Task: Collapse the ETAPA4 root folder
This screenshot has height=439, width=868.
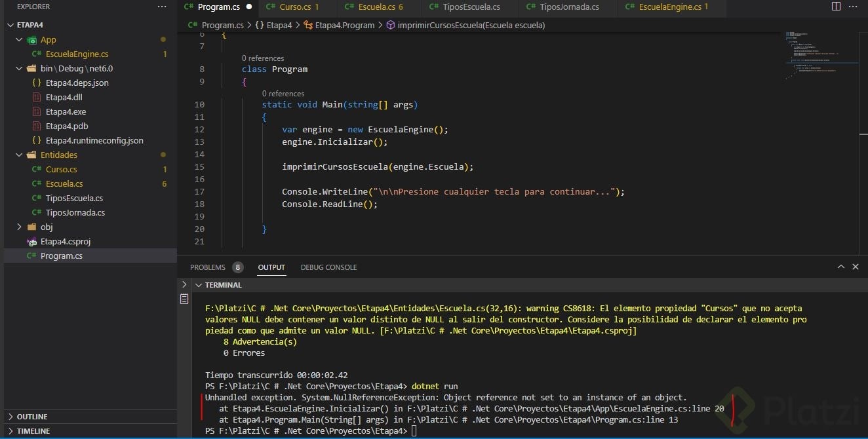Action: point(10,25)
